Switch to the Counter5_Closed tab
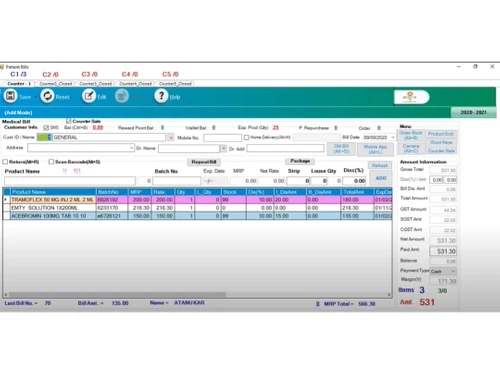500x375 pixels. 175,84
